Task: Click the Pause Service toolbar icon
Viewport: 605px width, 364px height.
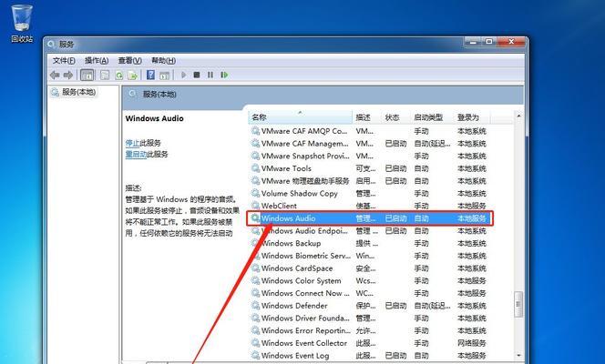Action: point(210,75)
